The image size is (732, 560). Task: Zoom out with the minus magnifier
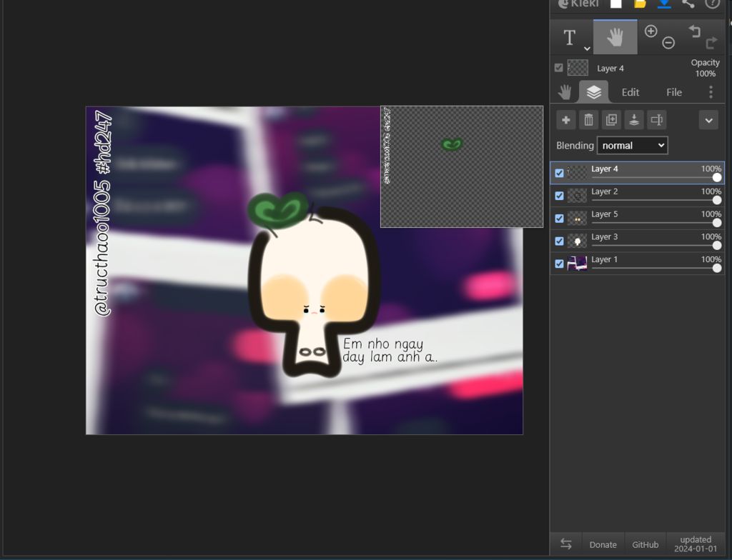(x=668, y=43)
